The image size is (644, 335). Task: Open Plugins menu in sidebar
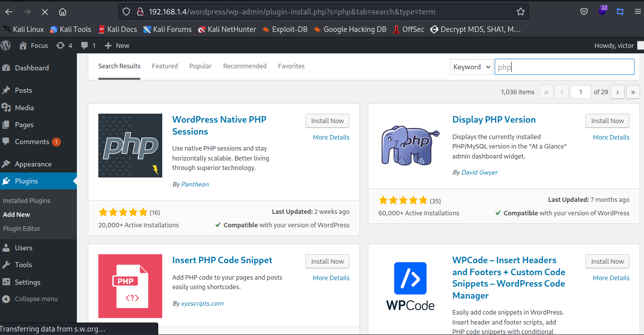[x=38, y=181]
